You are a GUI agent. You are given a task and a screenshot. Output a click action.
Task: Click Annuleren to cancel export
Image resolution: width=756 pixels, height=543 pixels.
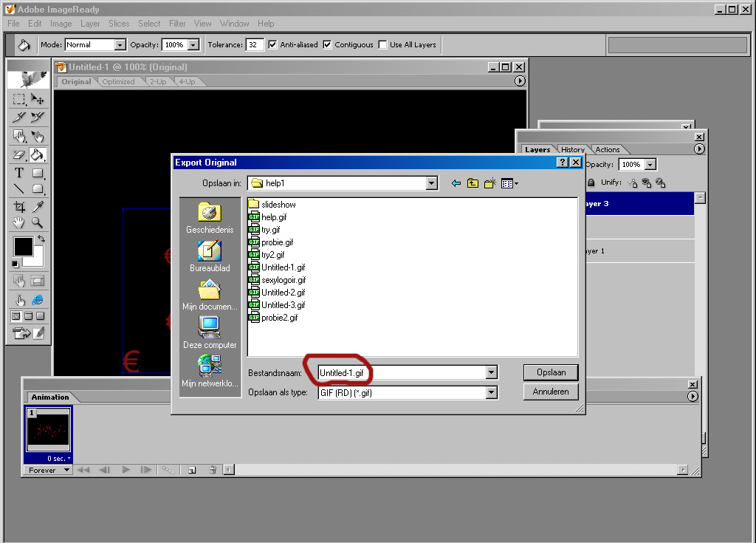[x=550, y=392]
